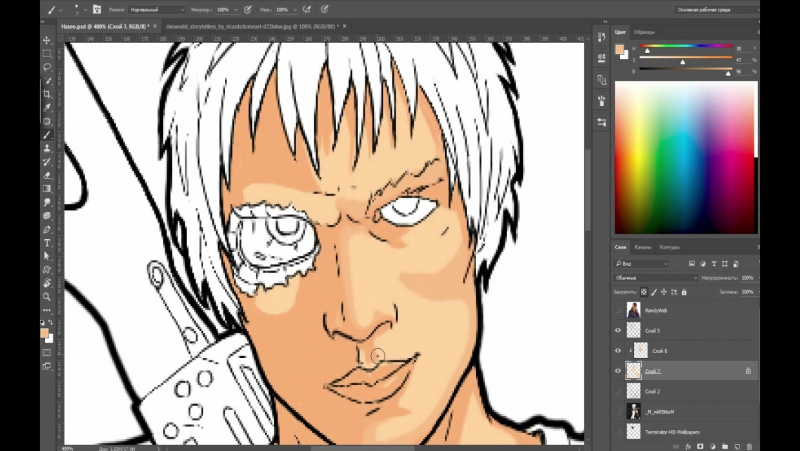Screen dimensions: 800x451
Task: Open the layer filter kind dropdown
Action: (x=641, y=264)
